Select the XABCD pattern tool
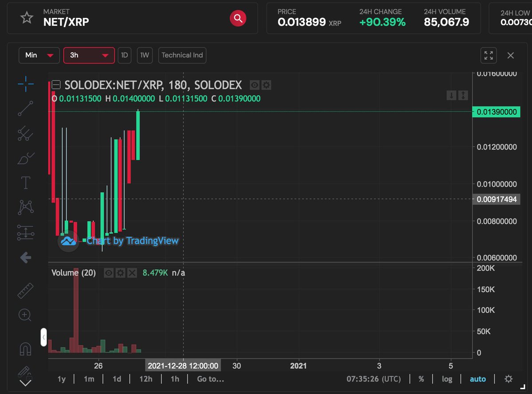 coord(26,207)
